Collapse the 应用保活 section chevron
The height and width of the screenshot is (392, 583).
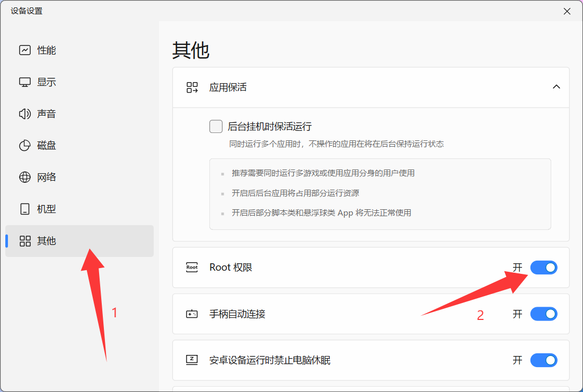[x=556, y=87]
